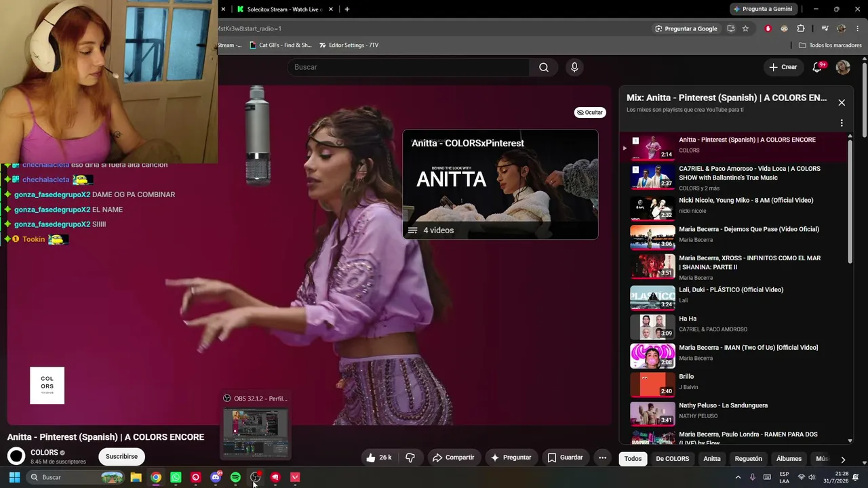Image resolution: width=868 pixels, height=488 pixels.
Task: Click the YouTube Buscar search field
Action: coord(408,67)
